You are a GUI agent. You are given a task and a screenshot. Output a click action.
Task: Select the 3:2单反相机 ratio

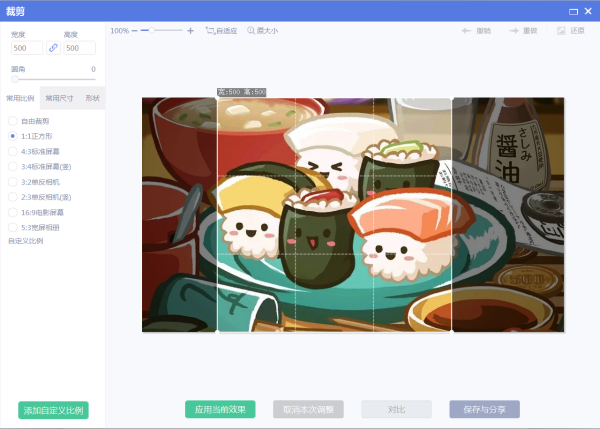[34, 182]
